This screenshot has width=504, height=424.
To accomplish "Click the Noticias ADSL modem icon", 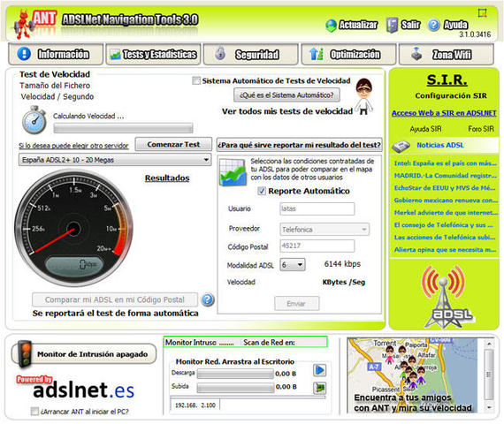I will click(x=401, y=146).
